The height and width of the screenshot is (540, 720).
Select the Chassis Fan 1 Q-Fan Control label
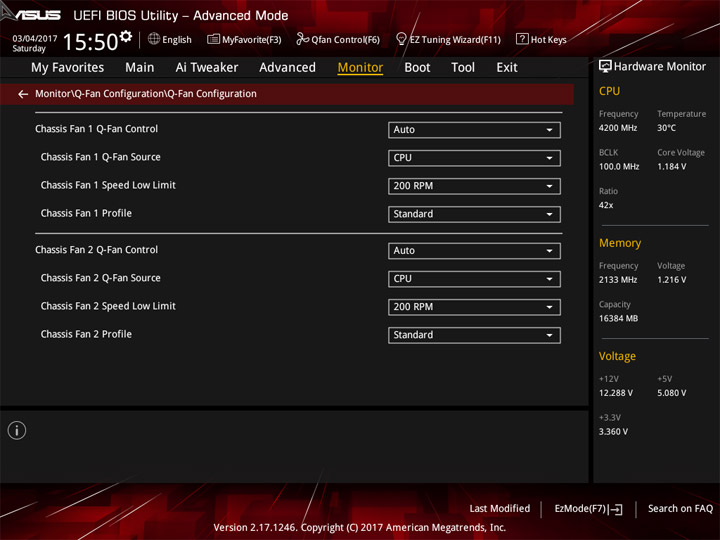(96, 129)
